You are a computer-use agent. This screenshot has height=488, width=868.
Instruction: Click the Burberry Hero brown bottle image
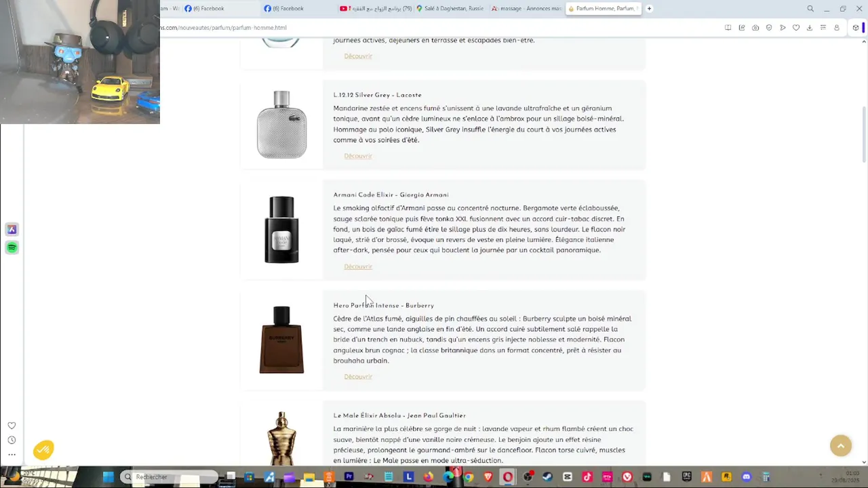coord(281,340)
